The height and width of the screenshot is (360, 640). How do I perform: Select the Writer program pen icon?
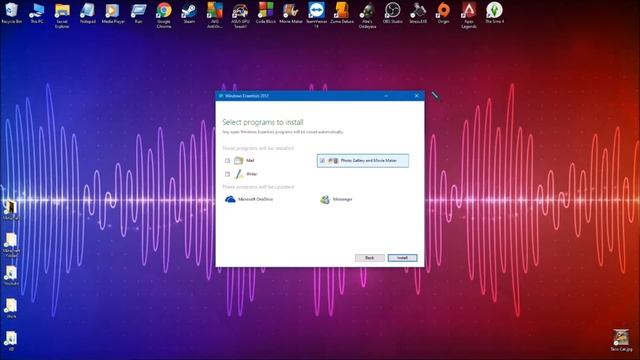pos(239,174)
